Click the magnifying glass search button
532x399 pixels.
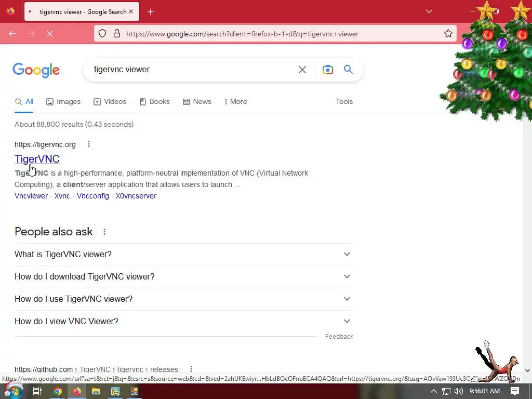(x=349, y=70)
